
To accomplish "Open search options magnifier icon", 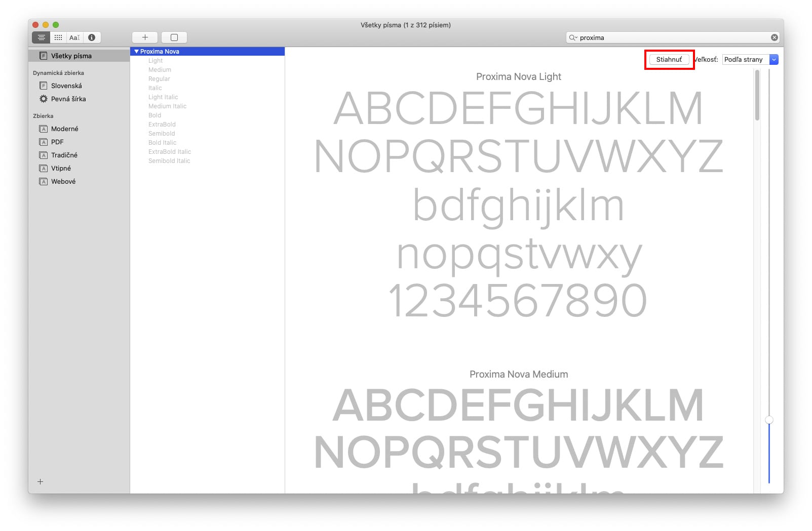I will (x=573, y=37).
